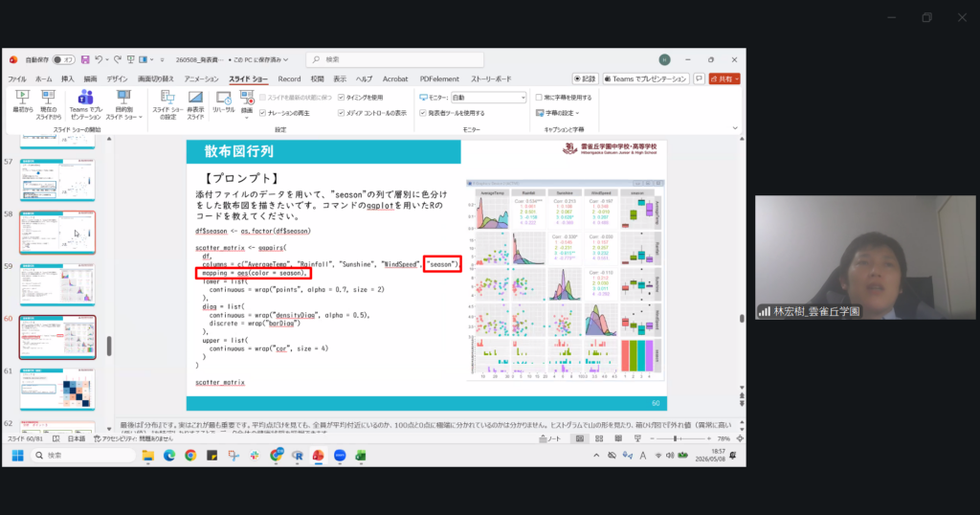980x515 pixels.
Task: Click the Teams でプレゼンテーション ribbon icon
Action: (85, 103)
